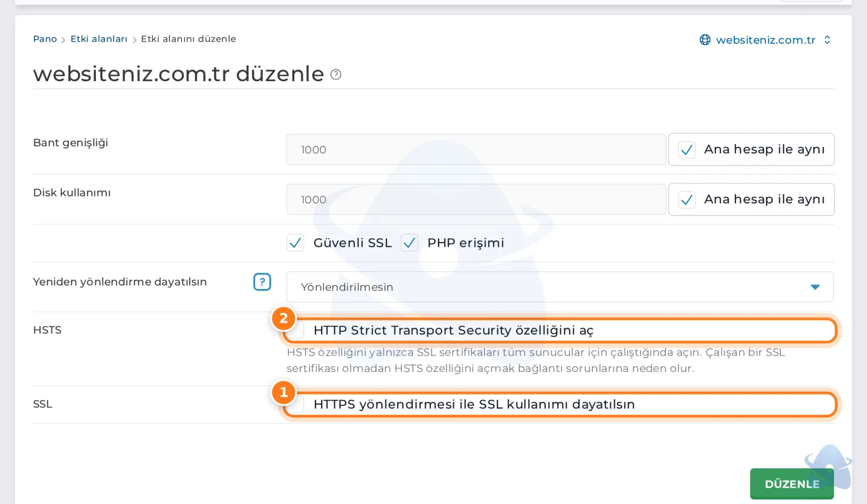Screen dimensions: 867x504
Task: Click the websiteniz.com.tr domain link
Action: [766, 40]
